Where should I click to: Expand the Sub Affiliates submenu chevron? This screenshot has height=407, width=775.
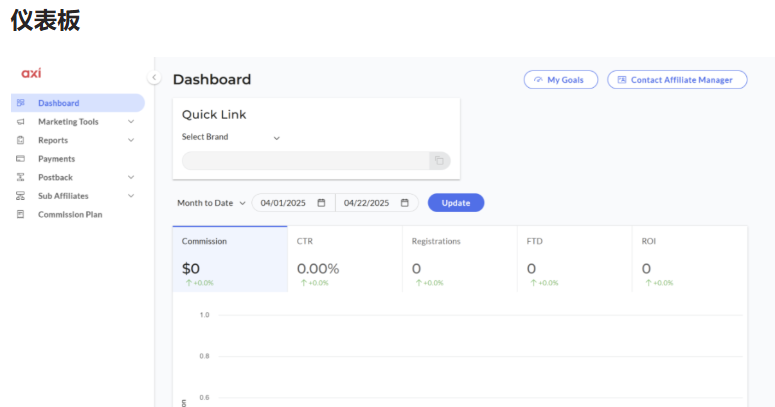[x=131, y=196]
